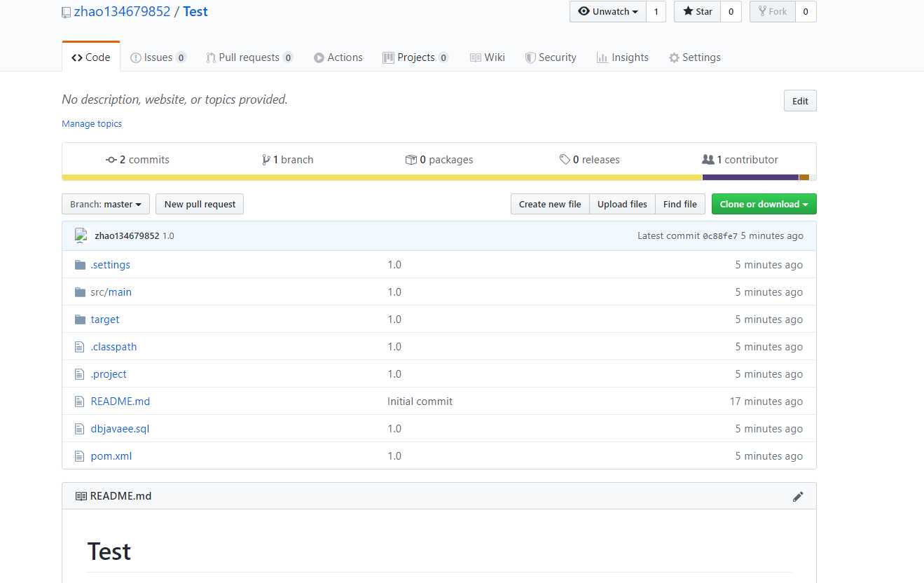Click the yellow language bar segment
The image size is (924, 583).
coord(382,177)
